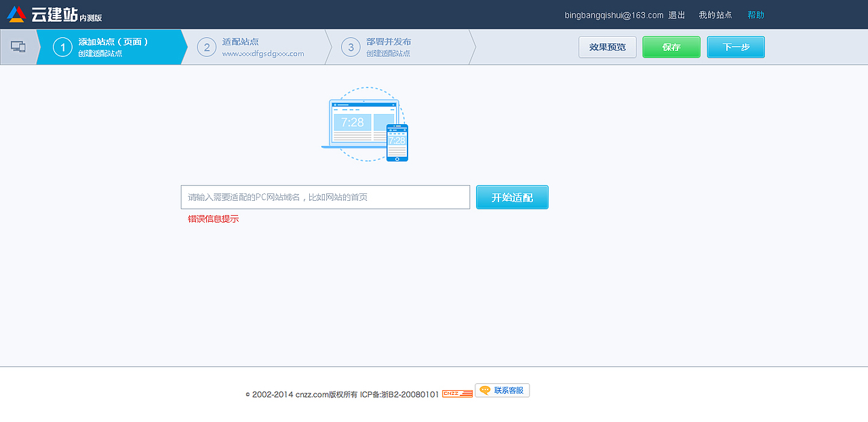The height and width of the screenshot is (422, 868).
Task: Click the 内测版 label beside logo
Action: [x=91, y=18]
